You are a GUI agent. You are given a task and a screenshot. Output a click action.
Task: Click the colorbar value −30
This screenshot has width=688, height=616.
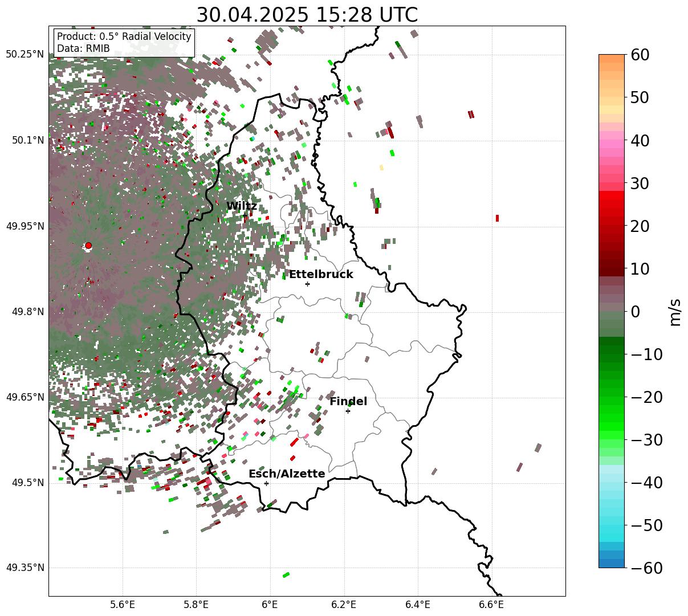point(646,440)
